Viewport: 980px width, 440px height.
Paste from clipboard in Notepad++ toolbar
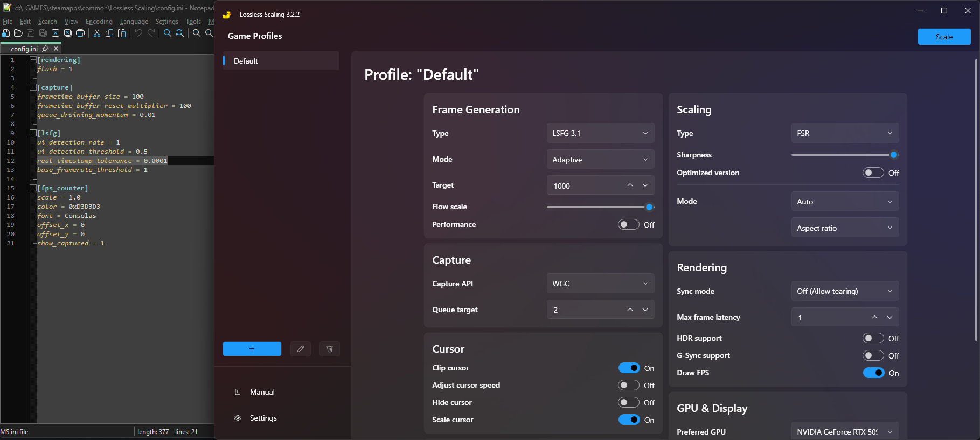(x=122, y=33)
